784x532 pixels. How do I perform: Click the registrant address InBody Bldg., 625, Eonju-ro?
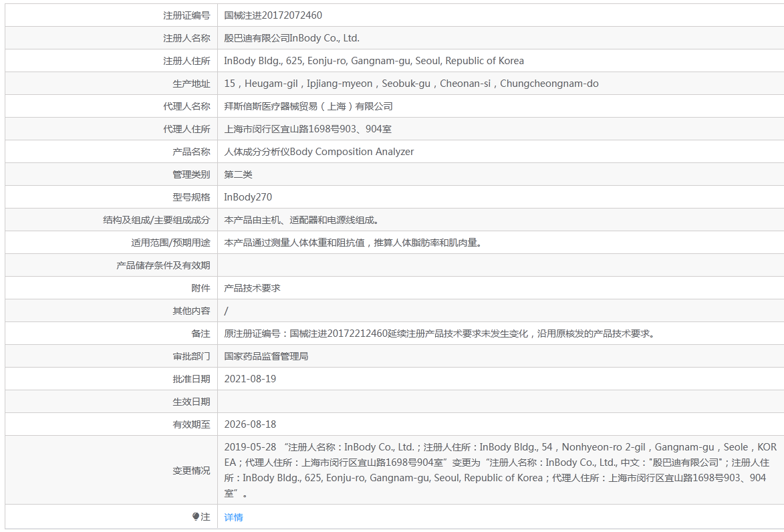(x=374, y=61)
